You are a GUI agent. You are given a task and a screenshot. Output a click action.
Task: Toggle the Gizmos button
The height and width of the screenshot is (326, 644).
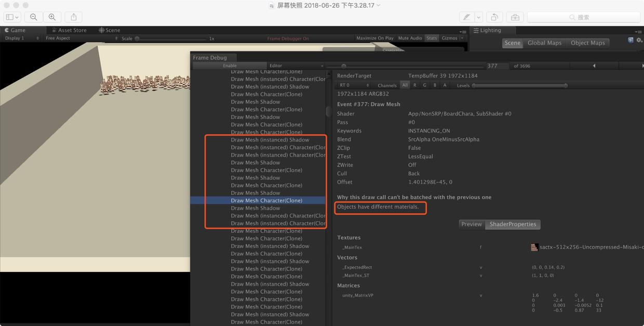[x=449, y=38]
